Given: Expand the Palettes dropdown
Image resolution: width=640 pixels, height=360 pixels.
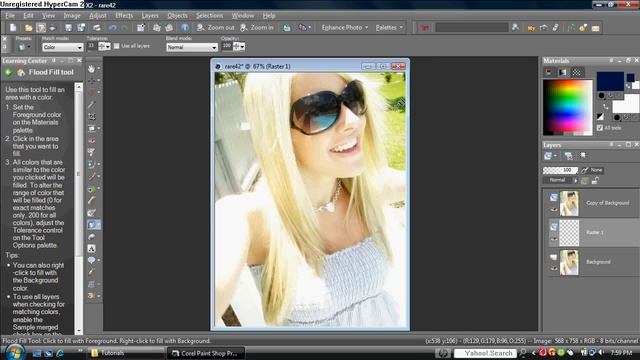Looking at the screenshot, I should (x=389, y=28).
